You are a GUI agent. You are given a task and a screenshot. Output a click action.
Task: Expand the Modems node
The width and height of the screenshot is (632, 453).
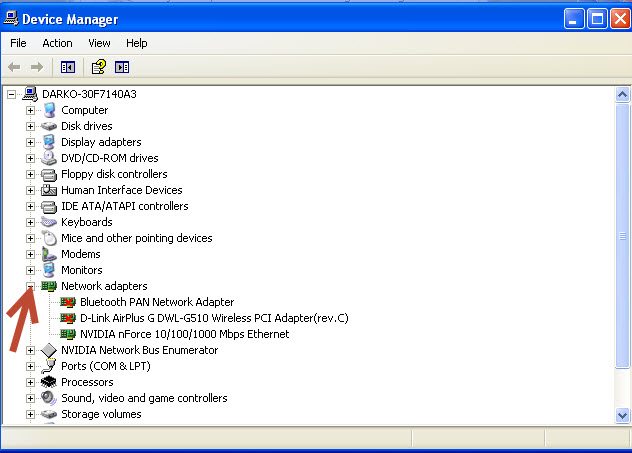coord(30,254)
